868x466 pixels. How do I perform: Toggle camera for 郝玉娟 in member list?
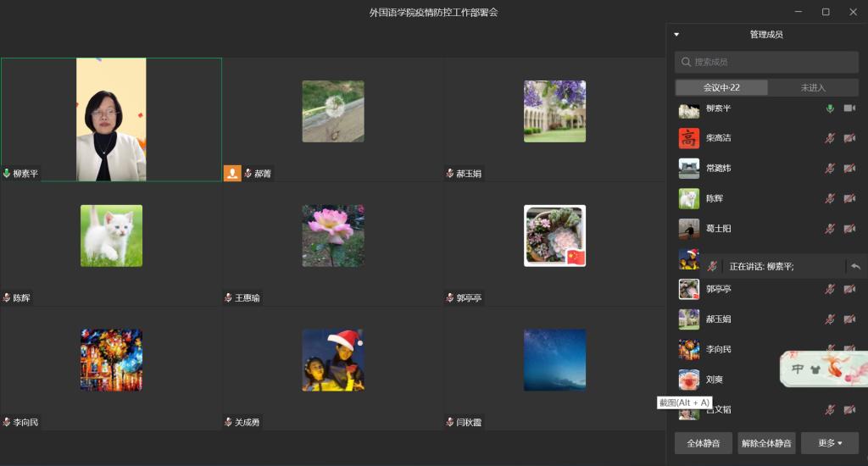coord(849,319)
